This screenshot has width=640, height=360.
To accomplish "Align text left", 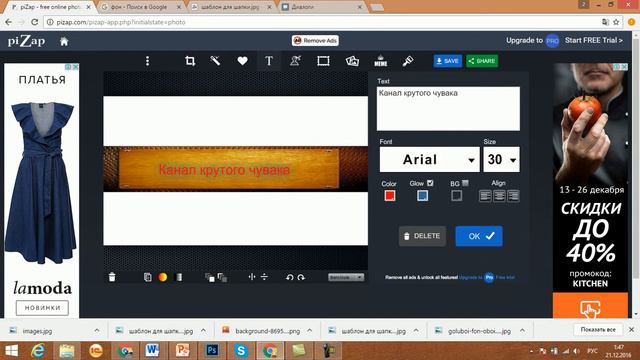I will 485,196.
